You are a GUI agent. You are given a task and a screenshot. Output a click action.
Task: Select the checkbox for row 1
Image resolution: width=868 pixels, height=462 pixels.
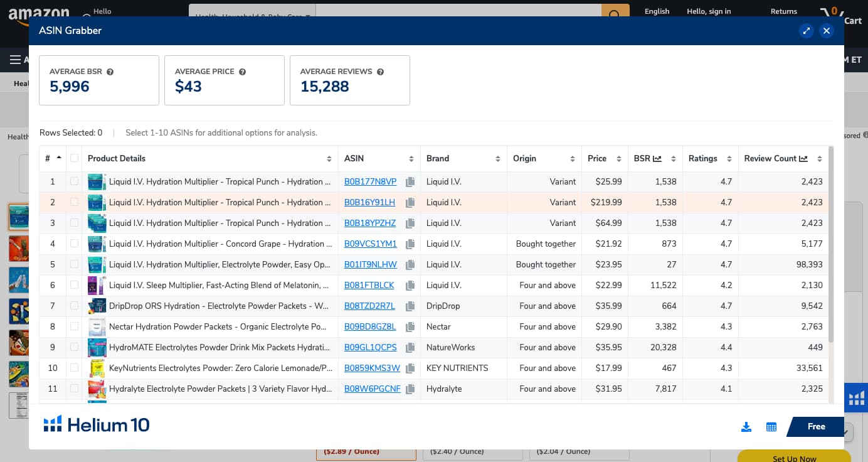tap(75, 181)
